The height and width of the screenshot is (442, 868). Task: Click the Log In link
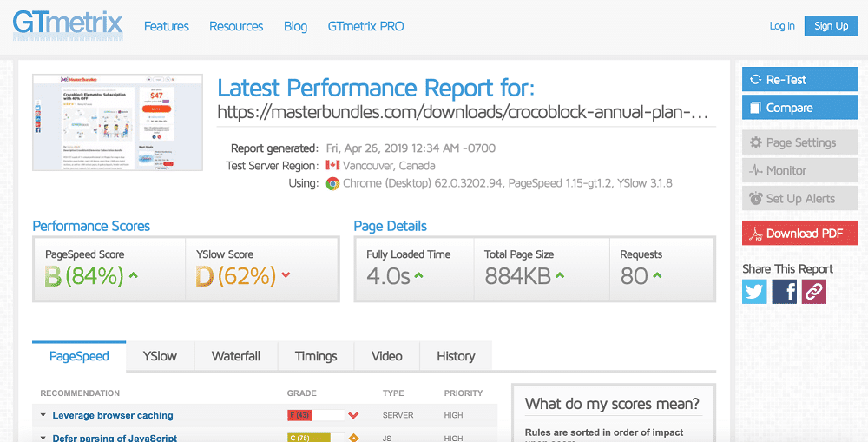coord(782,26)
